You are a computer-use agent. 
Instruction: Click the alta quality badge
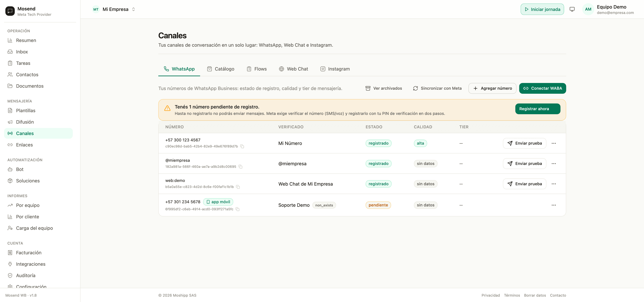(420, 143)
